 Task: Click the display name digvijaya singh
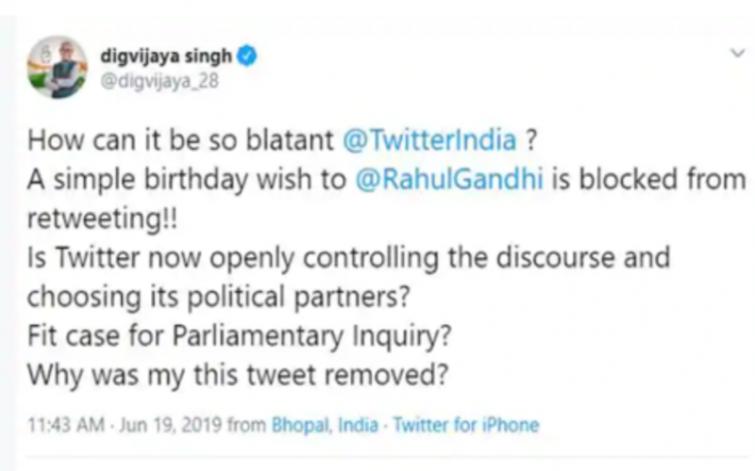point(165,57)
